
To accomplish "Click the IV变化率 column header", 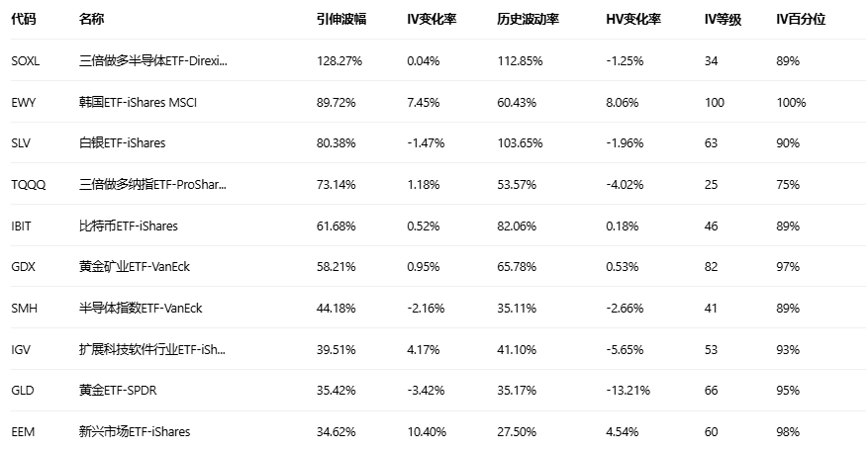I will click(x=432, y=19).
